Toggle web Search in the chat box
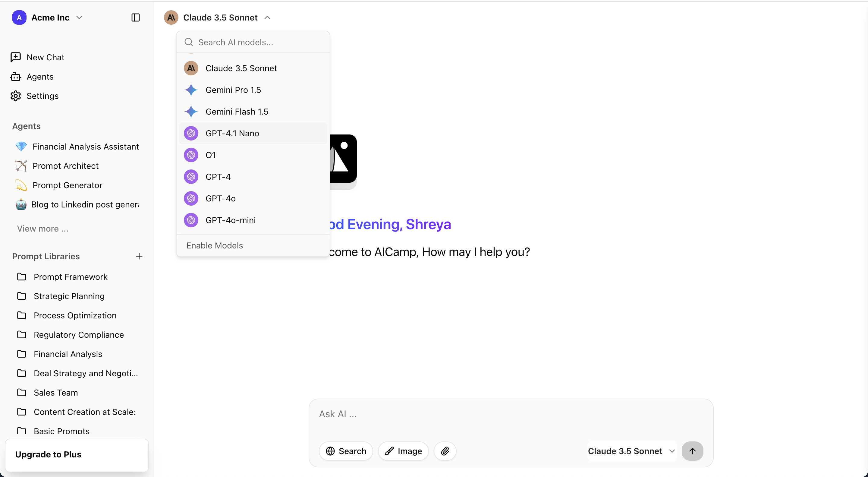868x477 pixels. click(346, 451)
